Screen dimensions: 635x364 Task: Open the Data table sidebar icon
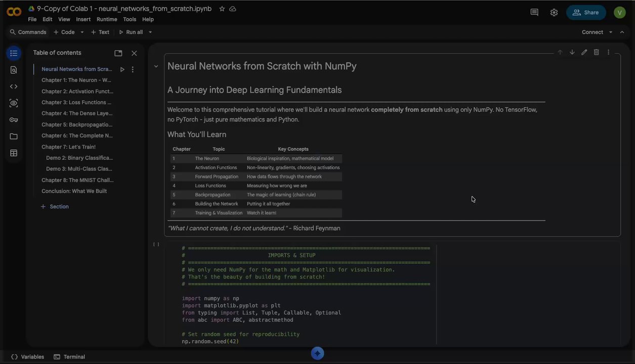coord(14,153)
